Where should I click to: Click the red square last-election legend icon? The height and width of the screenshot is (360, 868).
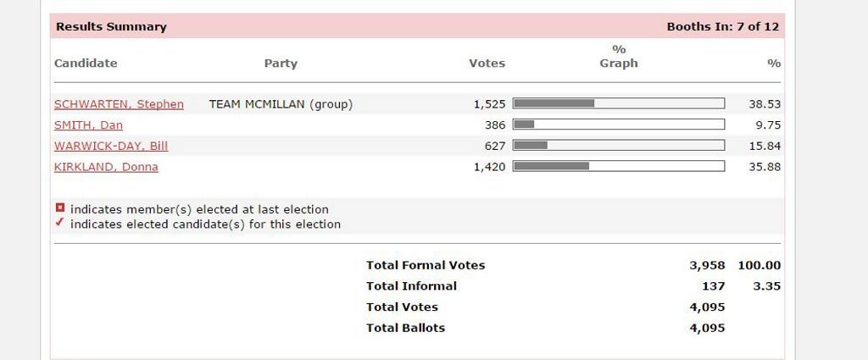click(x=60, y=208)
